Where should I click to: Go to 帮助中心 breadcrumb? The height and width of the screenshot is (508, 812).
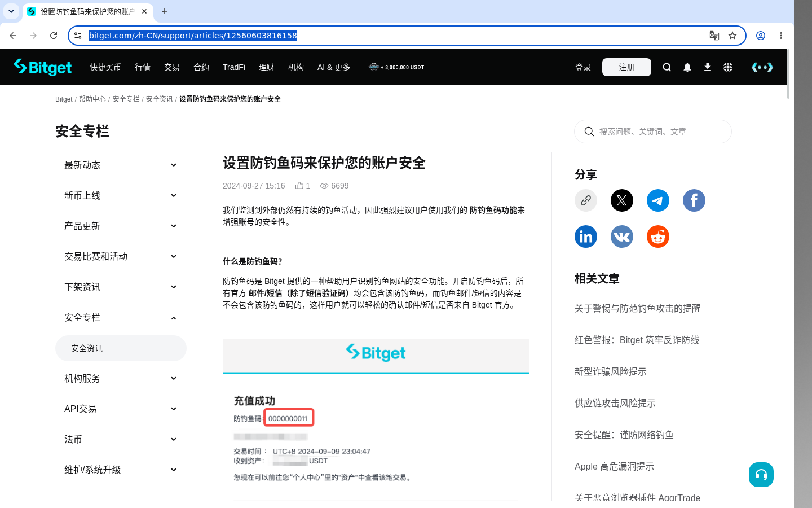coord(92,99)
